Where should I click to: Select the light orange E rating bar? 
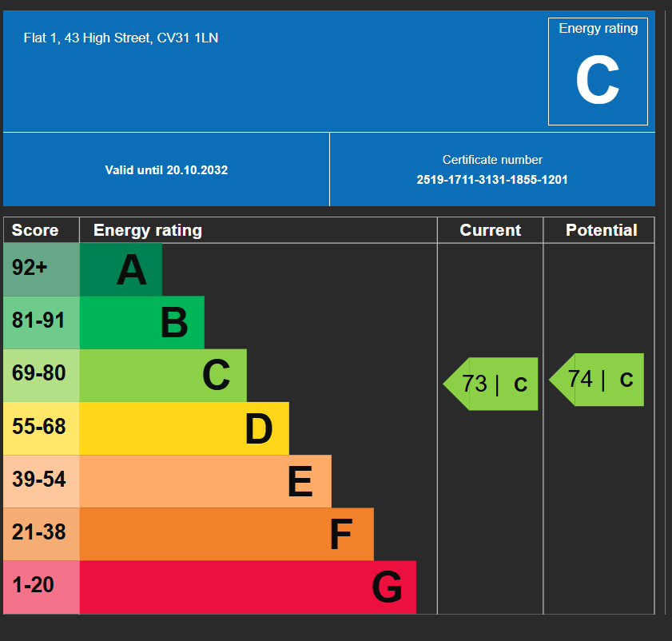pyautogui.click(x=205, y=481)
